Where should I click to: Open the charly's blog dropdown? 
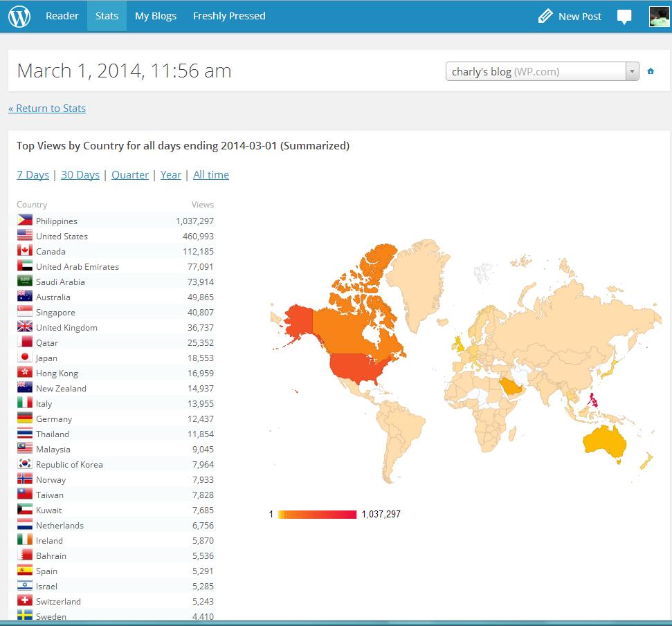535,71
